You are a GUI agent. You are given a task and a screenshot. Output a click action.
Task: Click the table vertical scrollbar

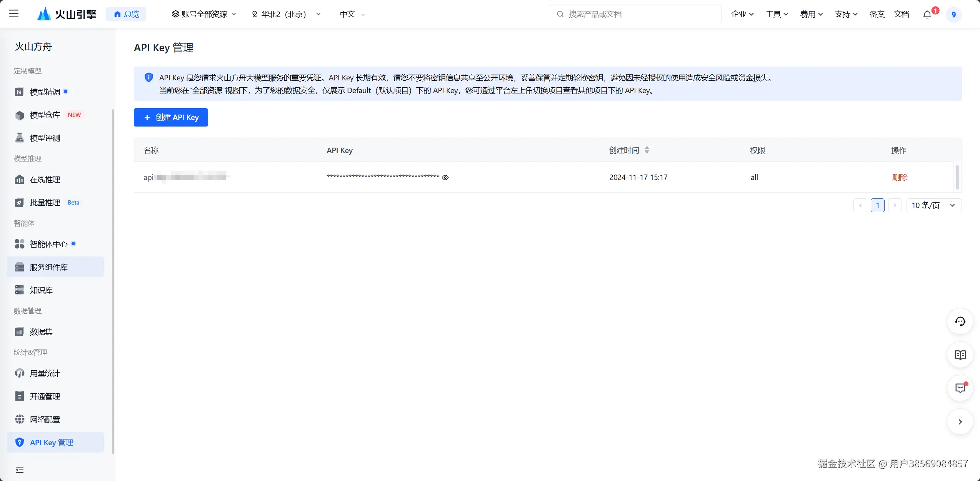tap(957, 177)
